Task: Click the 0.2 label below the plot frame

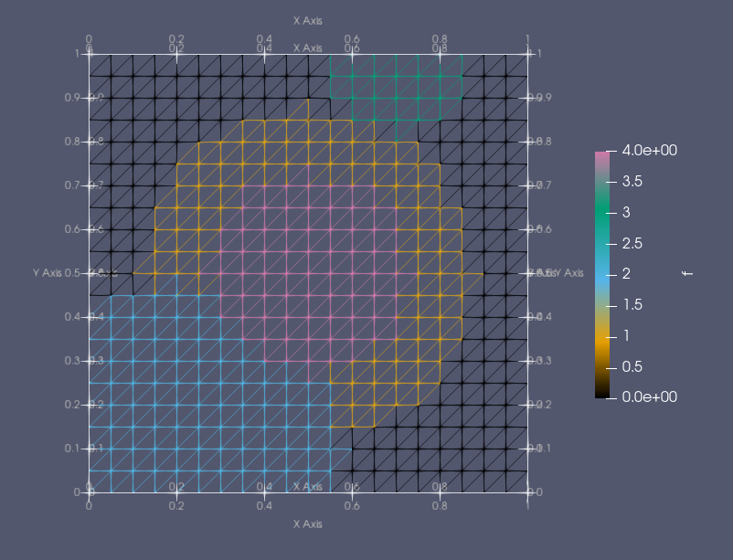Action: coord(176,506)
